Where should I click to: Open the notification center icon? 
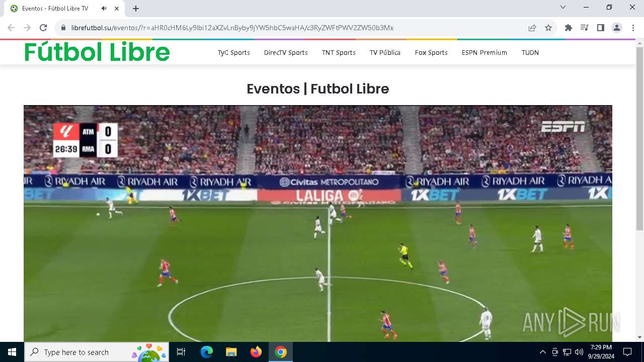click(627, 352)
